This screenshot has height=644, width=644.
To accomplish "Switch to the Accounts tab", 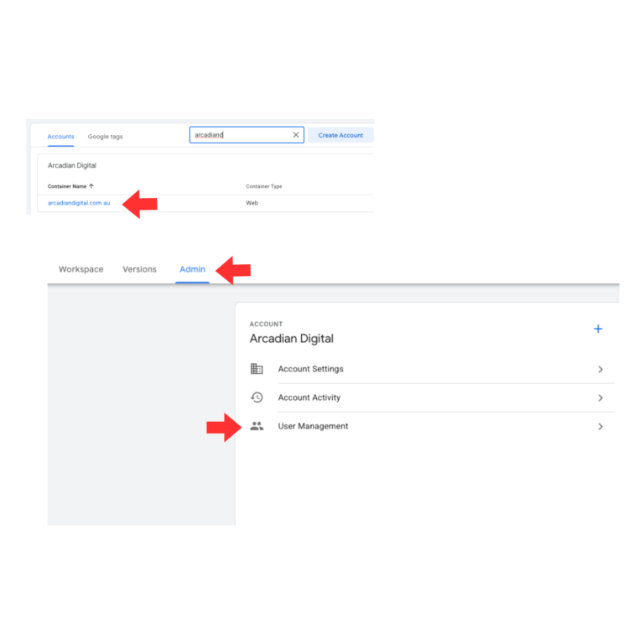I will tap(60, 137).
